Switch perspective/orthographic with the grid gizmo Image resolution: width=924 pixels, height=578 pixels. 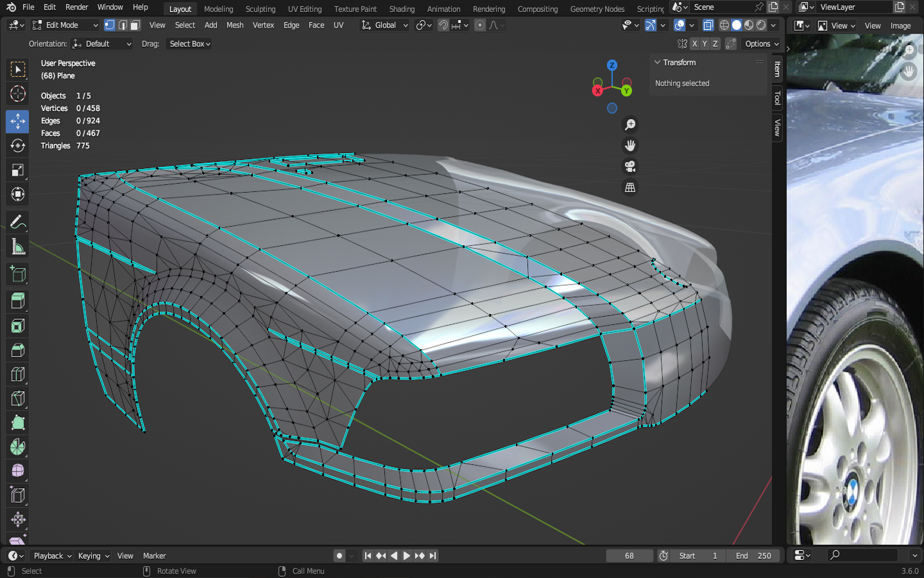click(630, 188)
